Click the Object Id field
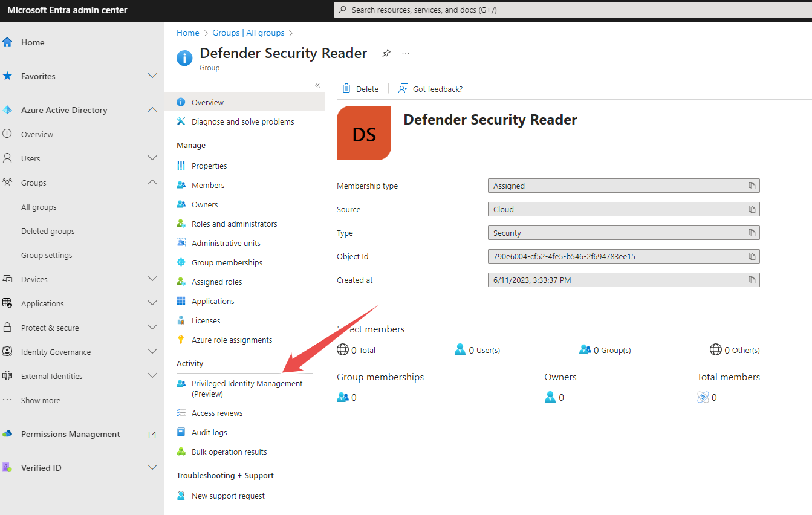The image size is (812, 515). pyautogui.click(x=624, y=256)
